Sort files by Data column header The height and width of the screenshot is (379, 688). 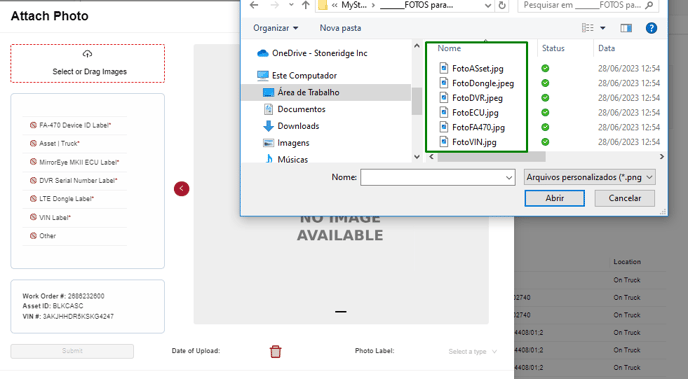(x=607, y=48)
